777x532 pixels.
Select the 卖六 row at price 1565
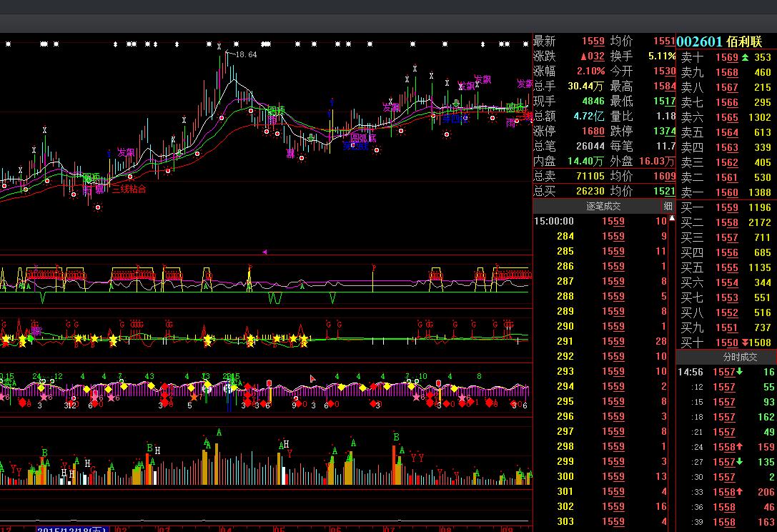pos(726,117)
